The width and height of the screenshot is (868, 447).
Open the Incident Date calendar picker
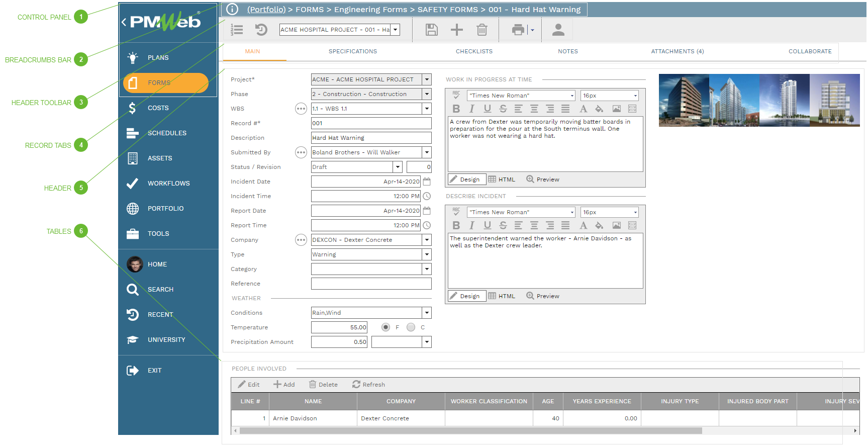tap(427, 182)
